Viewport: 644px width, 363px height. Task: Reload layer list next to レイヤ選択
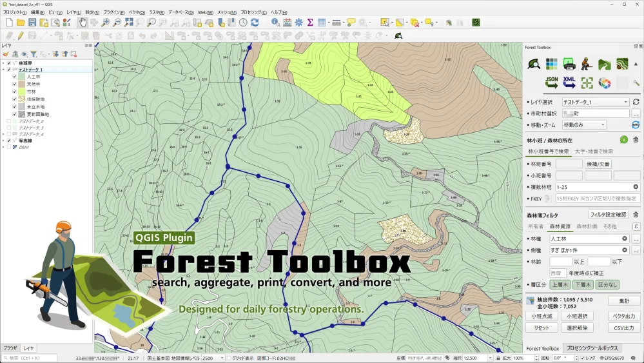tap(636, 102)
